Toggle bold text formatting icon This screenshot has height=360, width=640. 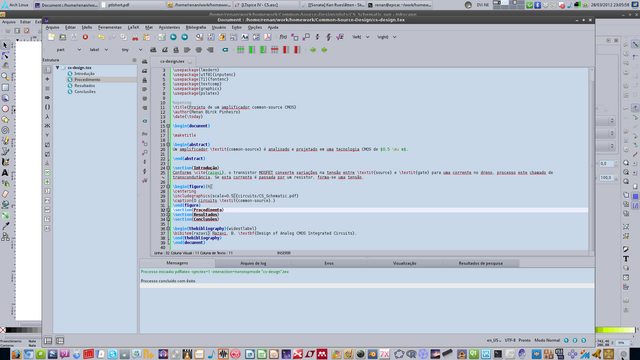point(153,50)
